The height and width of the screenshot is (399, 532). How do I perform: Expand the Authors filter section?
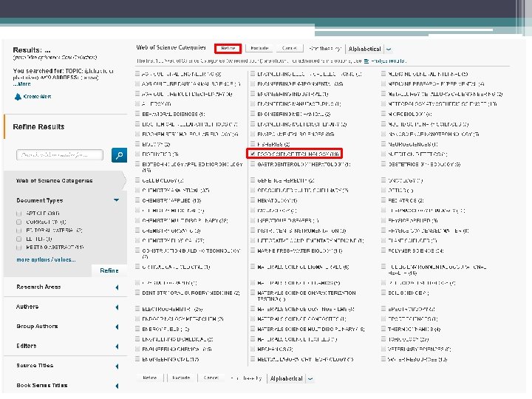(117, 307)
